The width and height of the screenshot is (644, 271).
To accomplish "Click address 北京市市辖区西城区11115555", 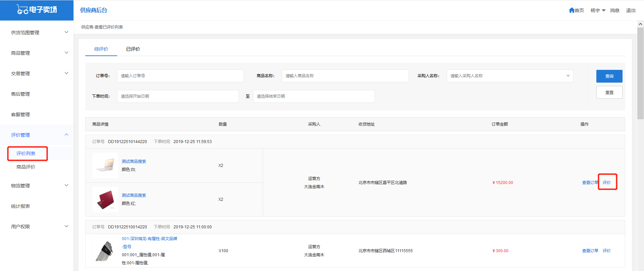I will (x=386, y=251).
